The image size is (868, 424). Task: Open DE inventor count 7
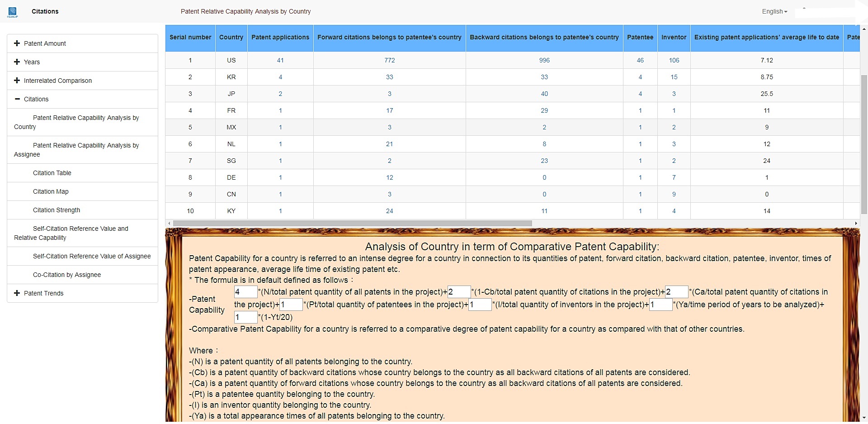[674, 177]
